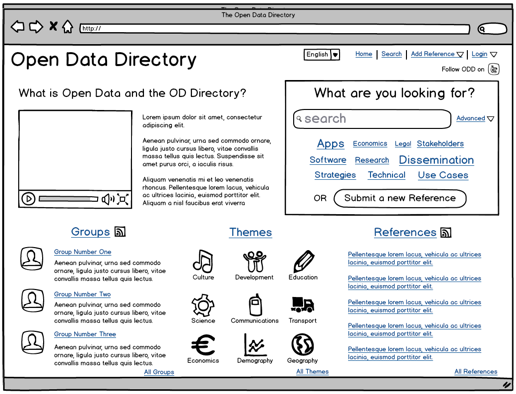Click the browser back arrow
516x394 pixels.
(18, 26)
